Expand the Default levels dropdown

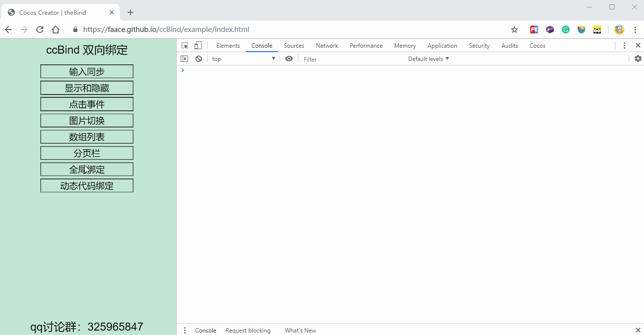click(x=428, y=59)
